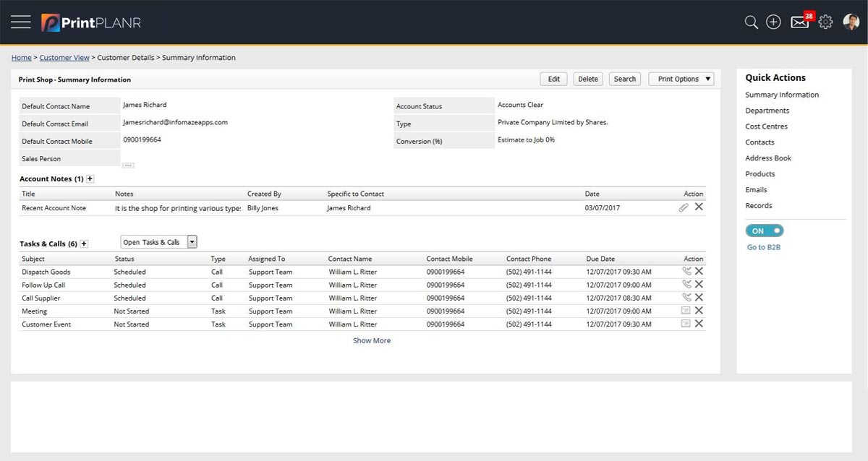This screenshot has height=461, width=868.
Task: Click Billy Jones in Created By
Action: (x=263, y=208)
